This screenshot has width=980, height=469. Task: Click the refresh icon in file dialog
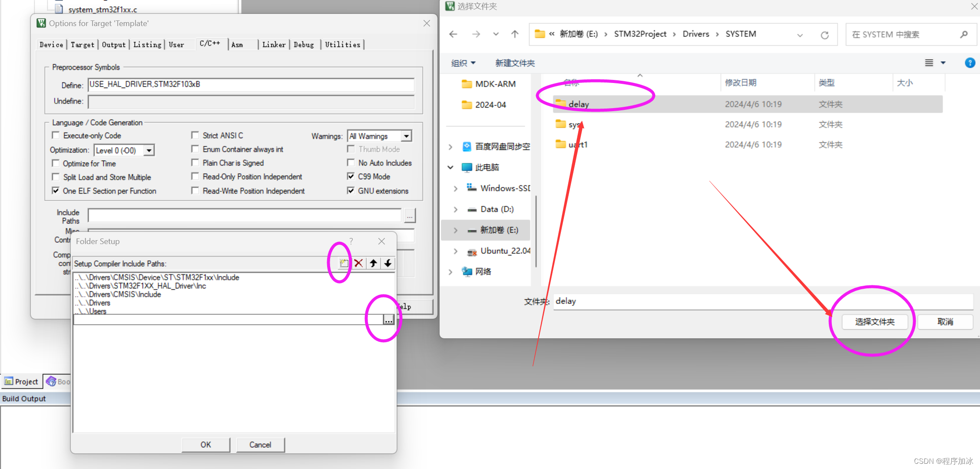click(x=824, y=35)
